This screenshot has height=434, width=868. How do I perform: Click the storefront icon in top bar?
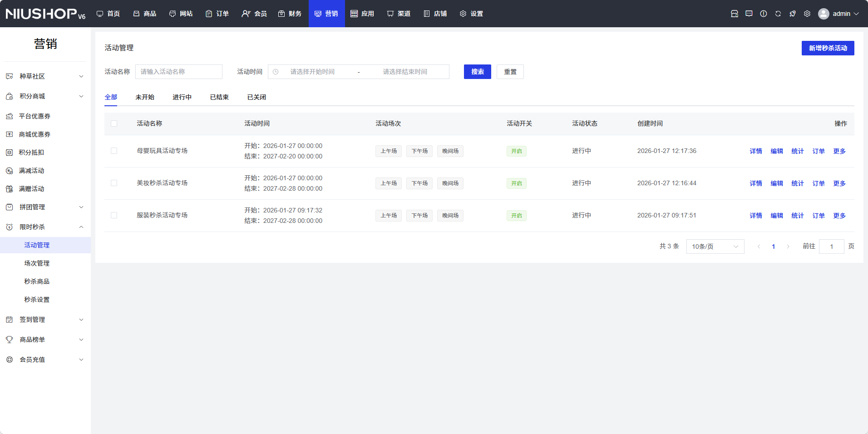click(x=734, y=14)
